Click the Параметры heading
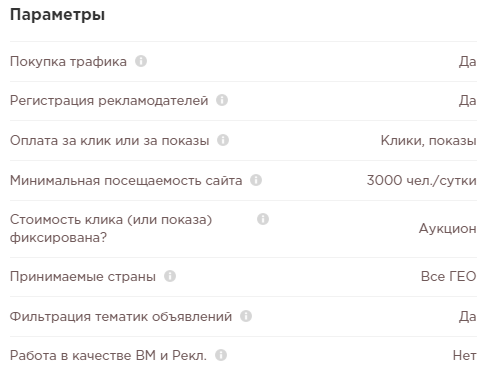 [57, 15]
